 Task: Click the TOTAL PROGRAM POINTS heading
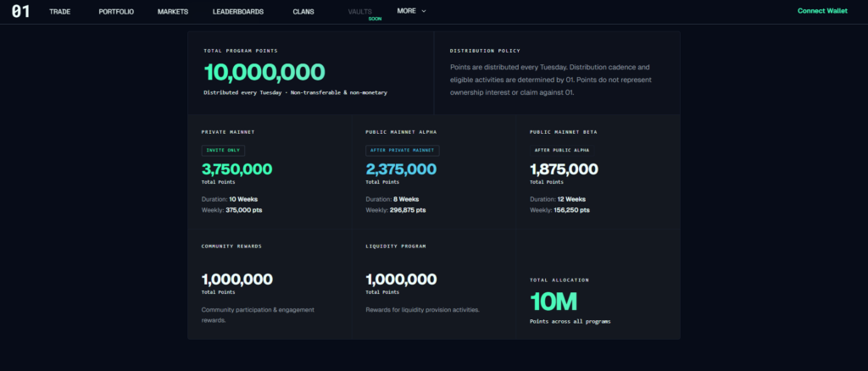coord(241,51)
